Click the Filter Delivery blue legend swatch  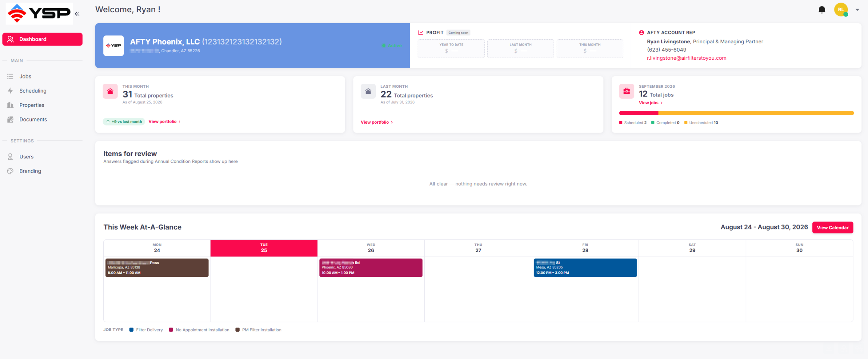point(131,330)
